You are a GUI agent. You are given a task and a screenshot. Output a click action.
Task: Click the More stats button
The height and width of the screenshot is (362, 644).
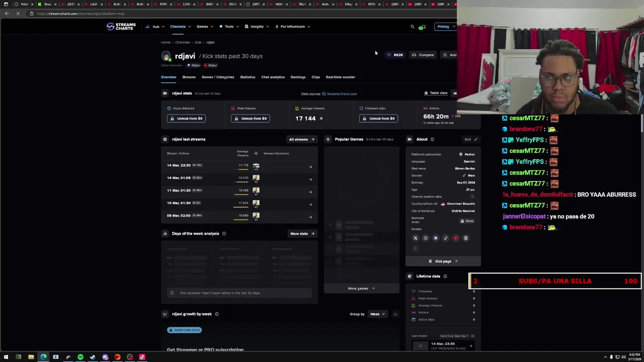(x=302, y=234)
